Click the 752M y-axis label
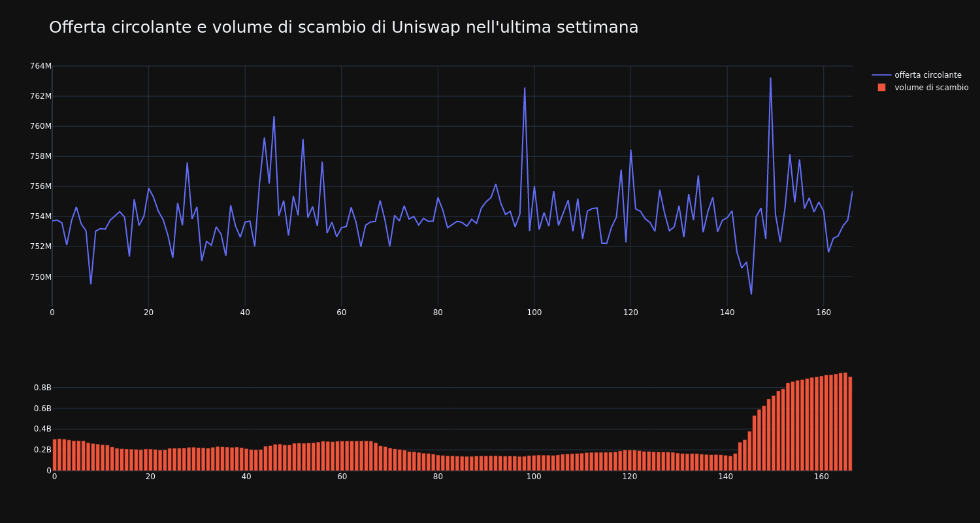Screen dimensions: 980x523 click(x=41, y=246)
